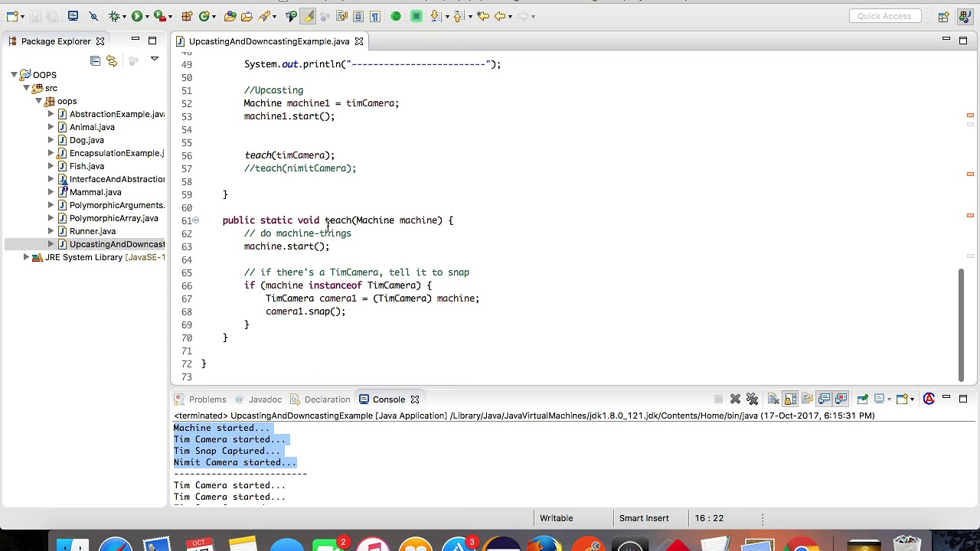Click the Search flashlight icon
This screenshot has width=980, height=551.
pos(265,16)
